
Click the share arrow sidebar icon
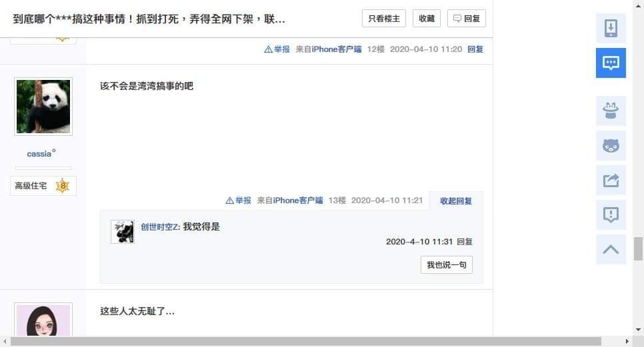611,180
